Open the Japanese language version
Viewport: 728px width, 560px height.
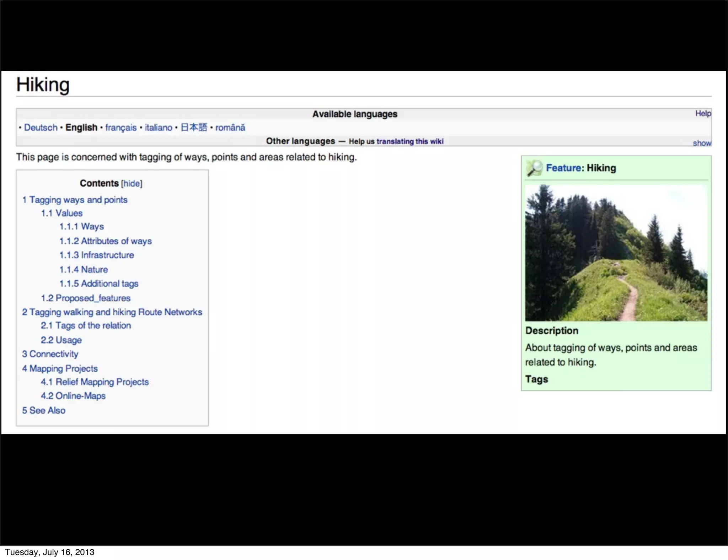(x=194, y=128)
